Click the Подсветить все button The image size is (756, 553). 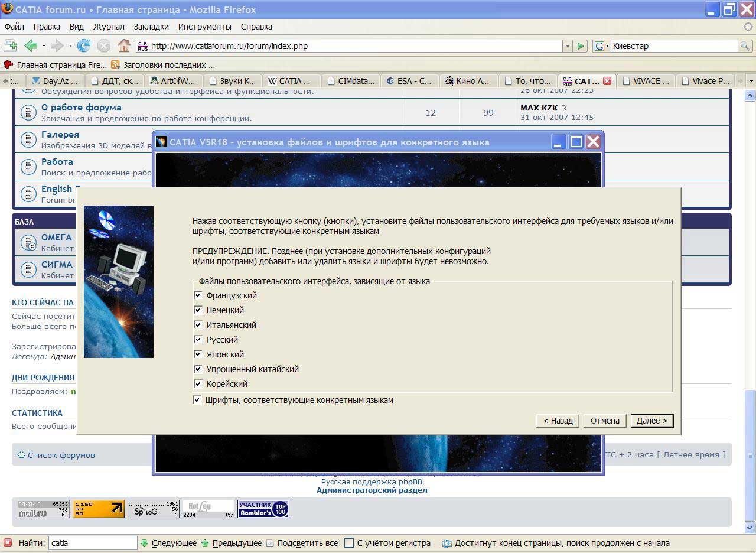(302, 543)
